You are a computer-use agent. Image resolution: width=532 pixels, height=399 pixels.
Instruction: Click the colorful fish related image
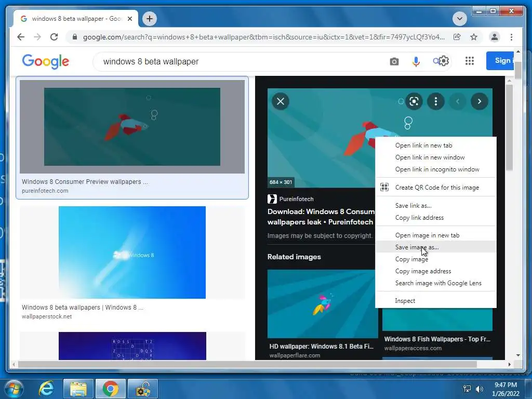[x=323, y=303]
